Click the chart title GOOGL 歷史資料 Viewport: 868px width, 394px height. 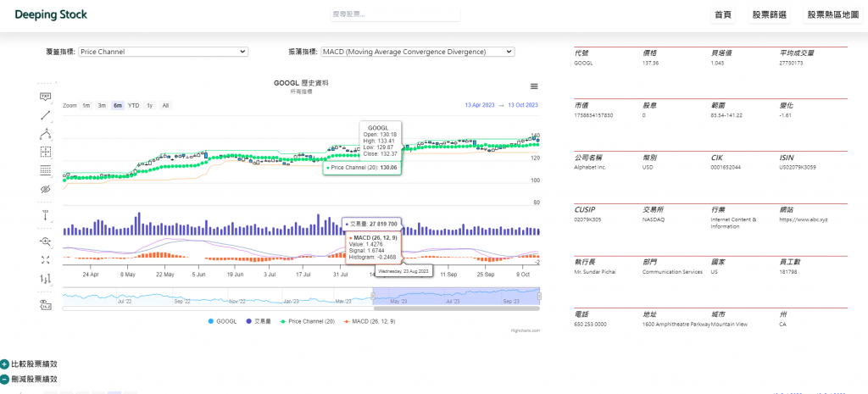tap(302, 83)
